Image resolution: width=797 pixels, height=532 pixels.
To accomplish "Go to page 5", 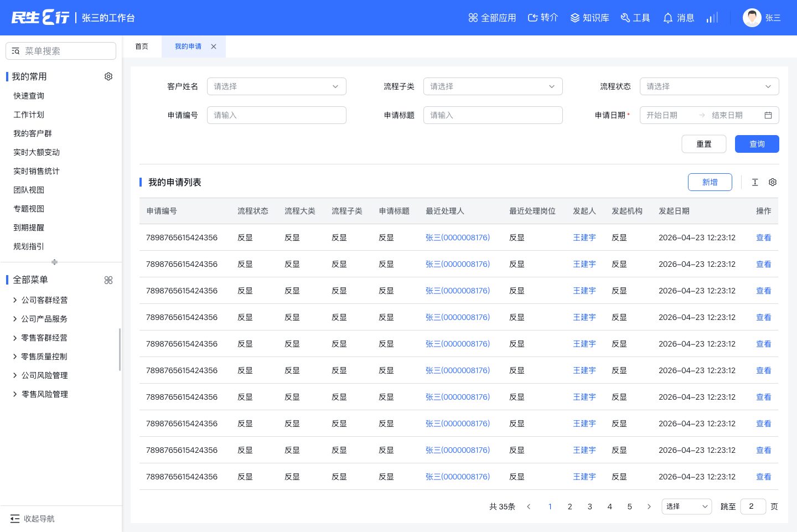I will tap(630, 507).
